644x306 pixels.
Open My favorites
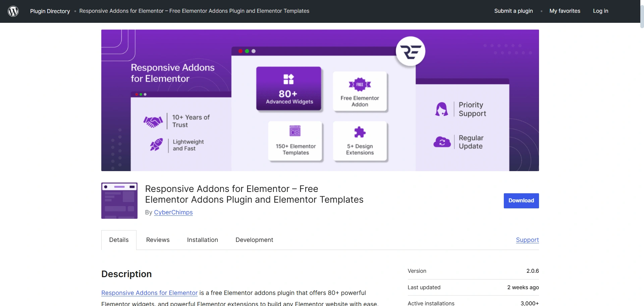coord(565,11)
